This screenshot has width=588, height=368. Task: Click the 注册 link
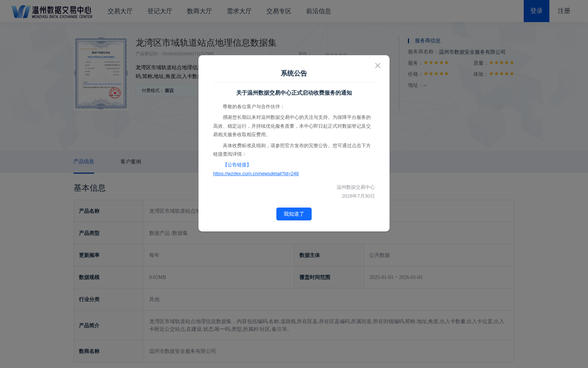coord(564,11)
